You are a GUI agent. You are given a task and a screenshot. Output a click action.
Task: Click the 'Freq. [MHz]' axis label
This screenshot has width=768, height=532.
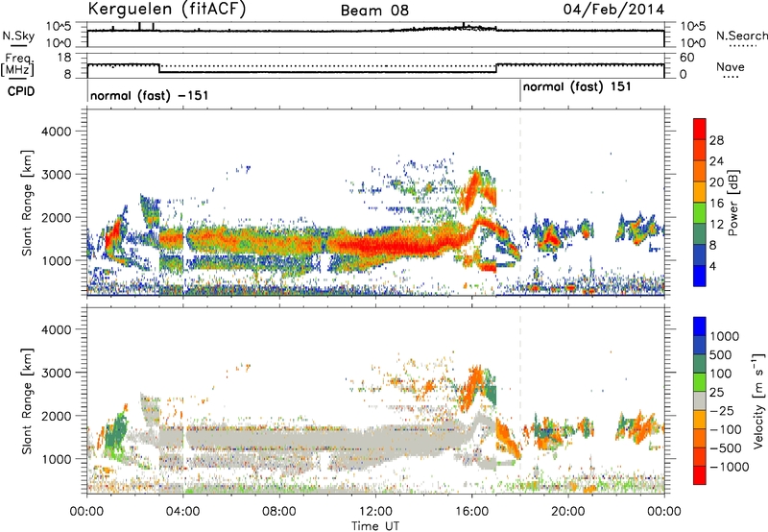(17, 64)
